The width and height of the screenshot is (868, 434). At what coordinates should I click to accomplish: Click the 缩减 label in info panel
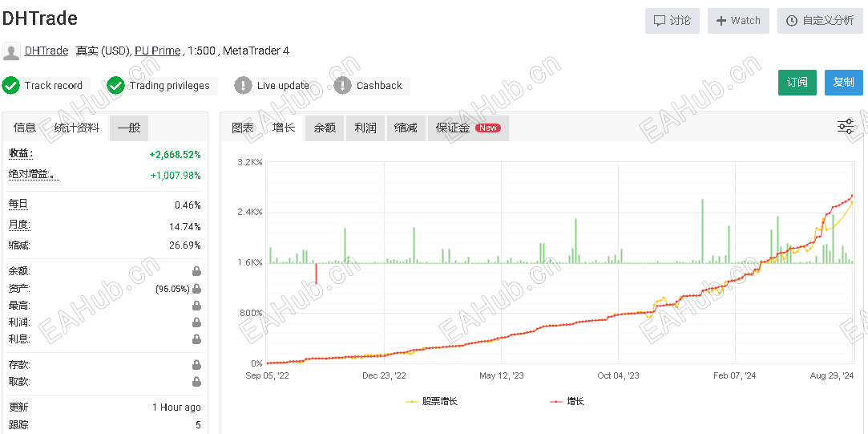19,245
